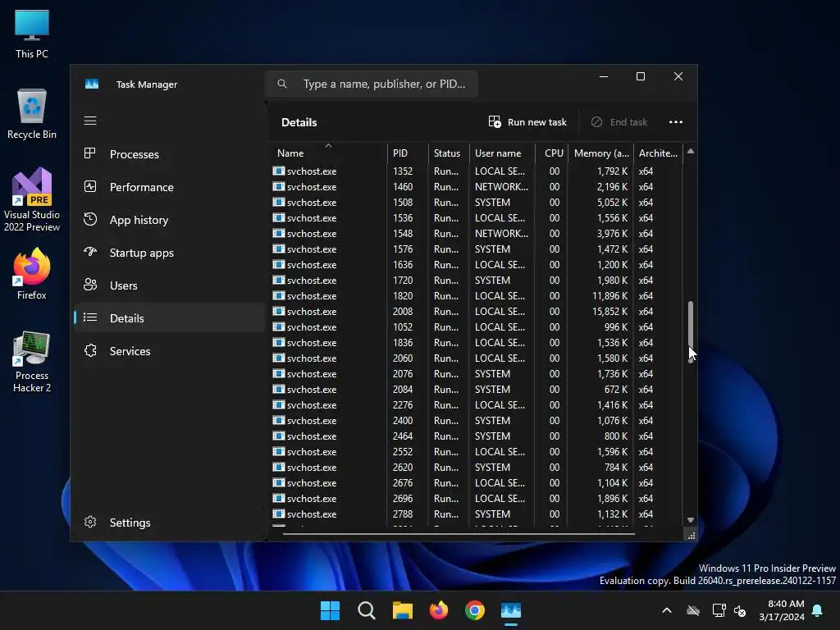Select svchost.exe row with PID 2084

coord(476,390)
